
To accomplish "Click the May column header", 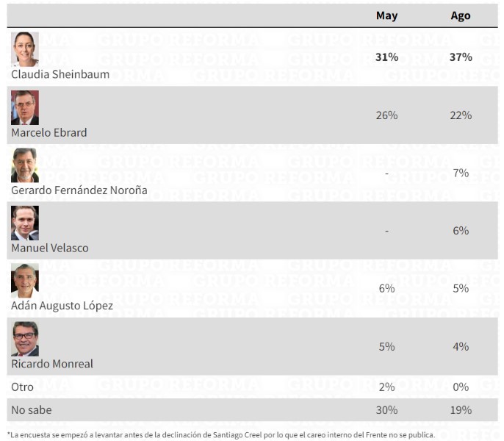I will tap(386, 15).
